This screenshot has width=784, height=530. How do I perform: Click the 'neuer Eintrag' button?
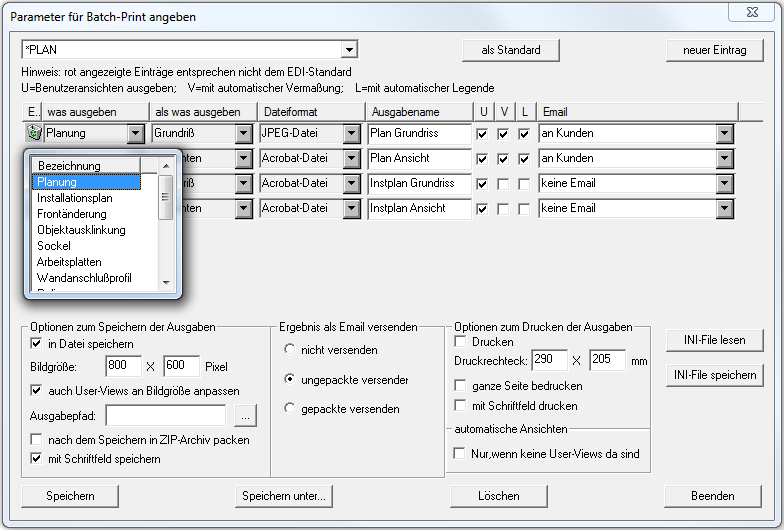pos(714,50)
